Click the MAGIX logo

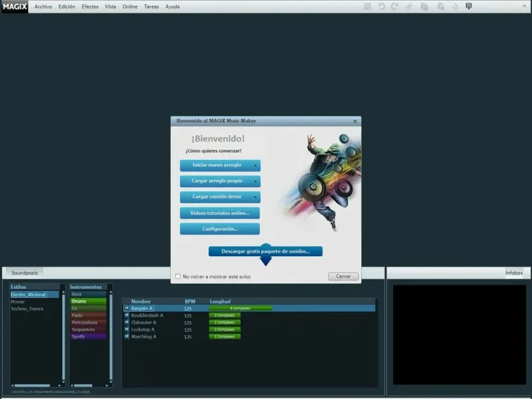point(15,7)
